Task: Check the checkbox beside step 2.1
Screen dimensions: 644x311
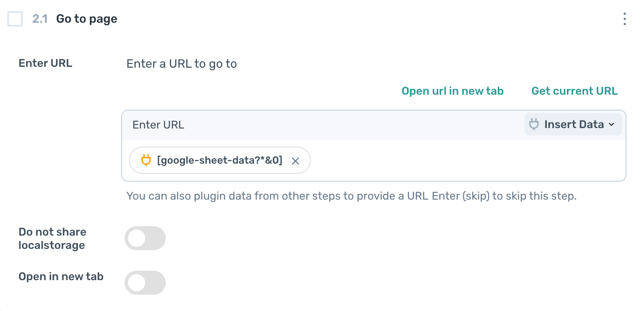Action: pos(15,19)
